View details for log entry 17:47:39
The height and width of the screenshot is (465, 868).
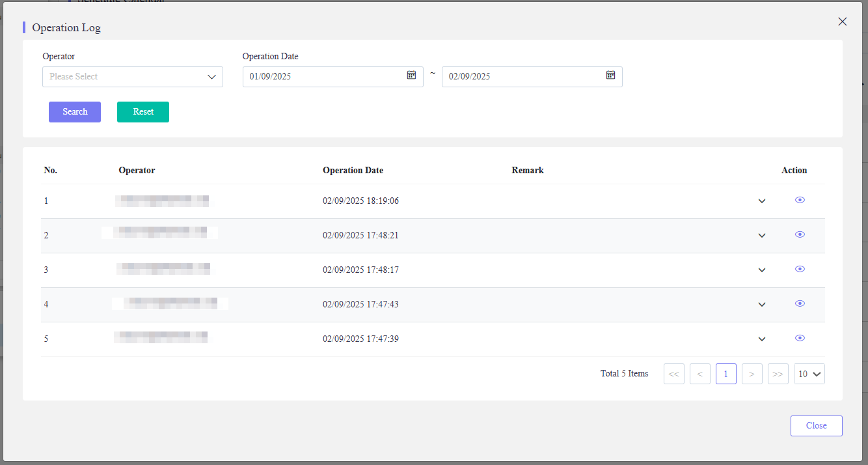click(x=800, y=338)
